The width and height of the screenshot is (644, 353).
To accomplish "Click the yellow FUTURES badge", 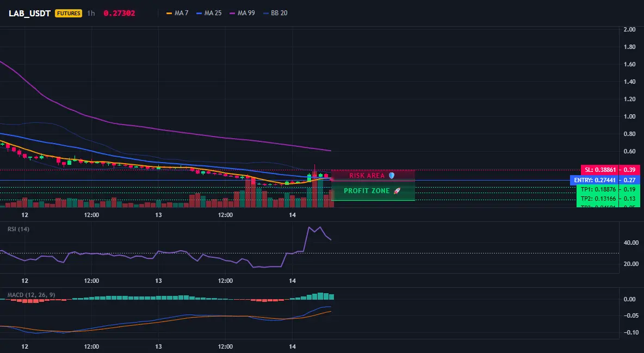I will [69, 13].
